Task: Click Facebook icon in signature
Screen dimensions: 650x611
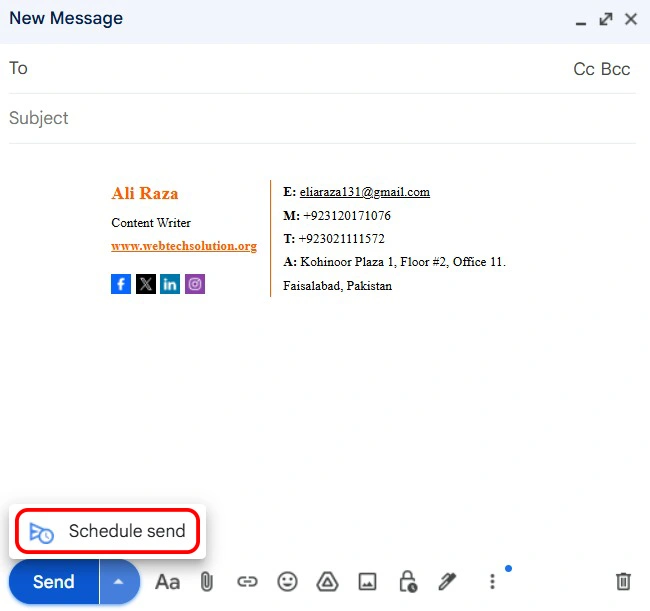Action: (x=121, y=284)
